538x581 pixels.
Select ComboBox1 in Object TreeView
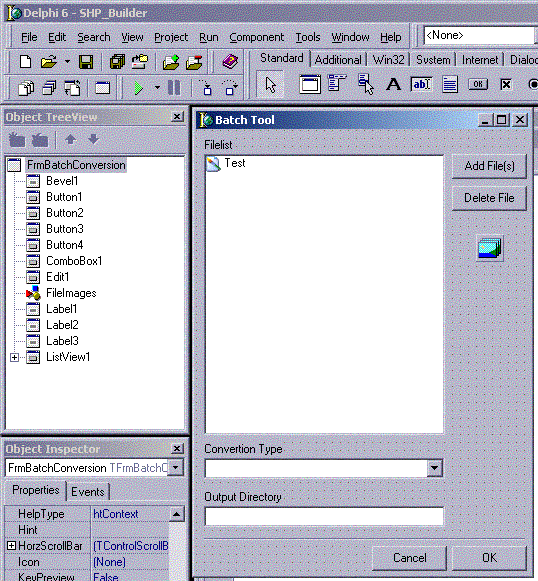pos(74,261)
